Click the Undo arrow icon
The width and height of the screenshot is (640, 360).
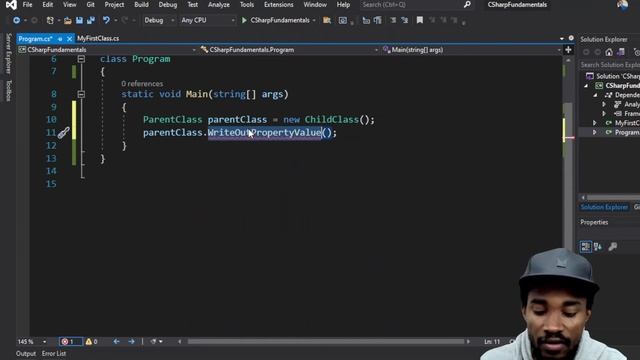[x=106, y=20]
